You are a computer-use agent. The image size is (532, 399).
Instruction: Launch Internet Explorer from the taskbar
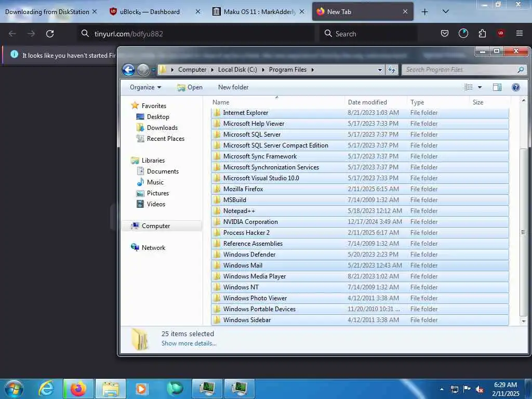pyautogui.click(x=46, y=389)
